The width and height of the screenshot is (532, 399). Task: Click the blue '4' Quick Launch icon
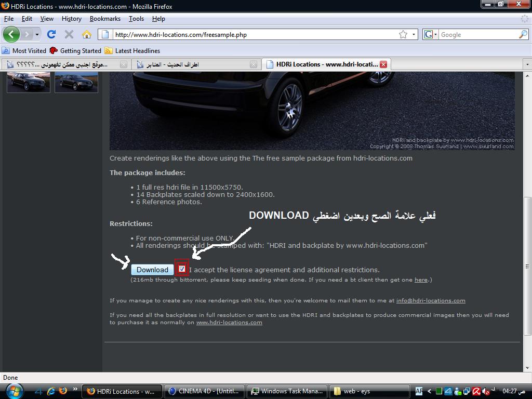point(38,391)
